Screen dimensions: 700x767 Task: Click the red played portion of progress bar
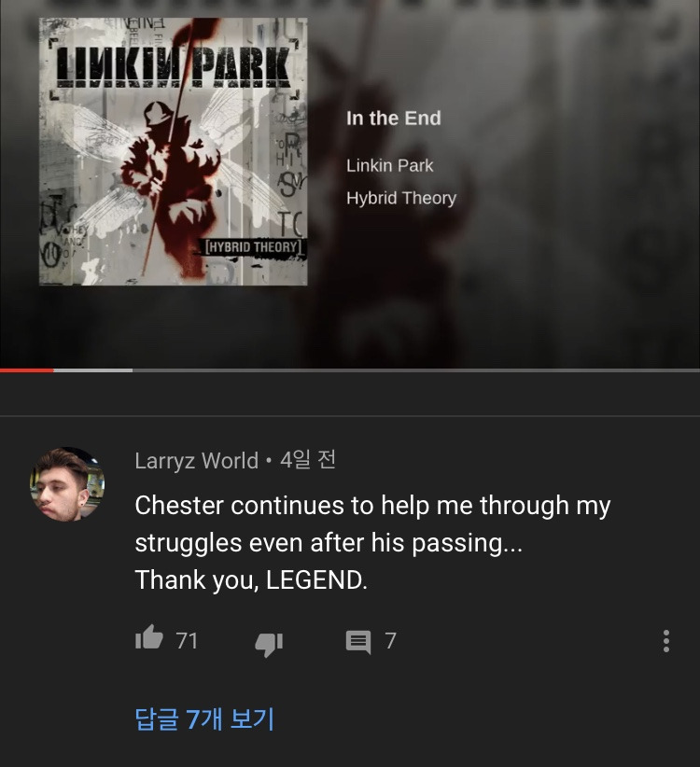[26, 370]
